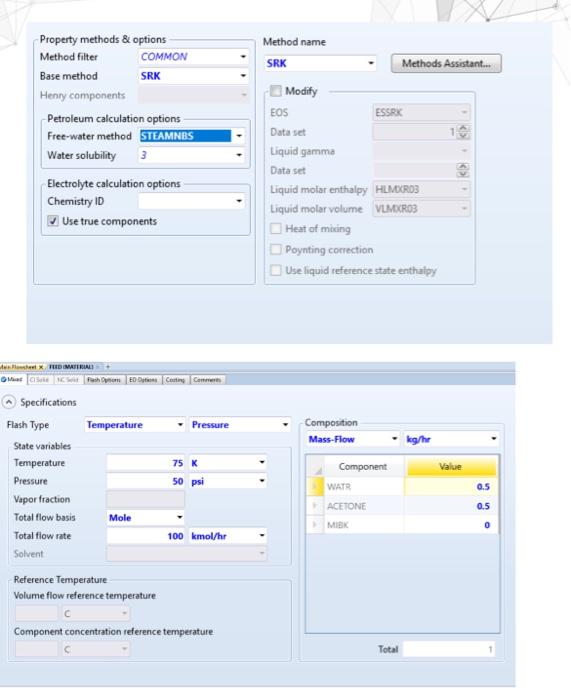Click the Total flow rate input field
This screenshot has width=571, height=700.
[x=146, y=536]
